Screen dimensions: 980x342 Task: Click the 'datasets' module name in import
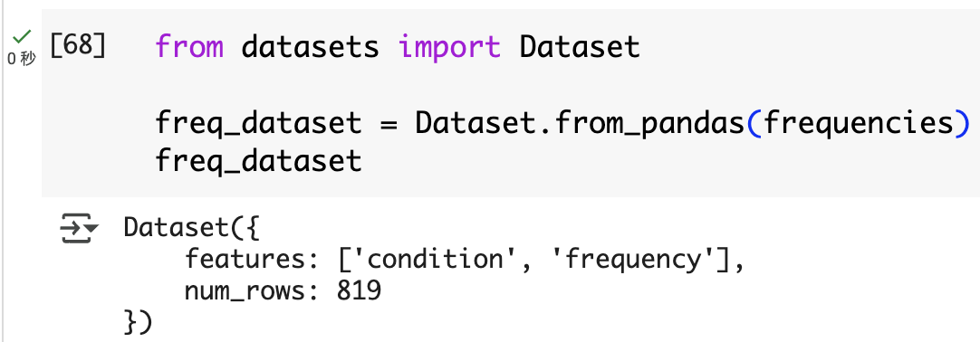click(x=311, y=47)
